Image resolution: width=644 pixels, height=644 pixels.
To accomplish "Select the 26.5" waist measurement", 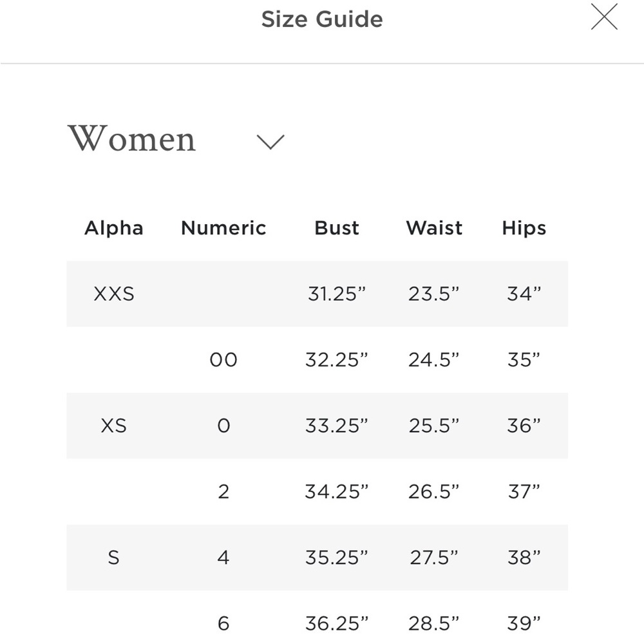I will (433, 491).
